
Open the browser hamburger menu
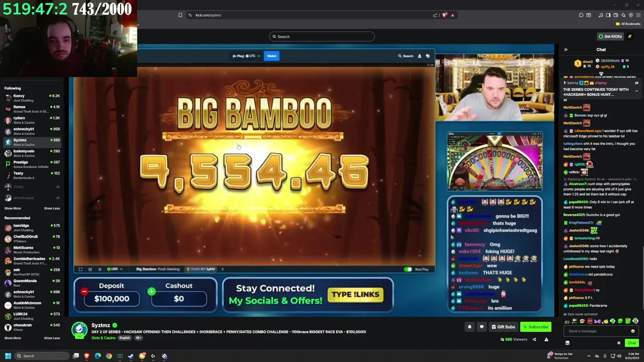(x=638, y=15)
